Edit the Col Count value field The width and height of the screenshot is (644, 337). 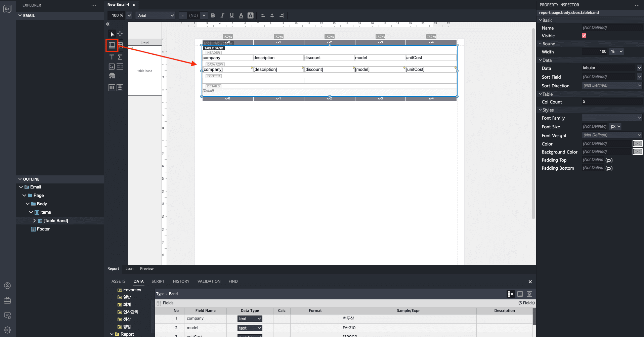[x=612, y=101]
